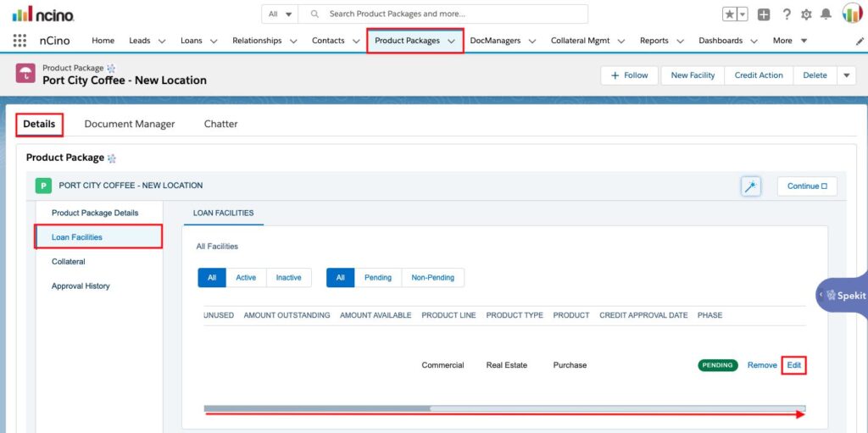Click the CREDIT APPROVAL DATE column header

pos(644,315)
